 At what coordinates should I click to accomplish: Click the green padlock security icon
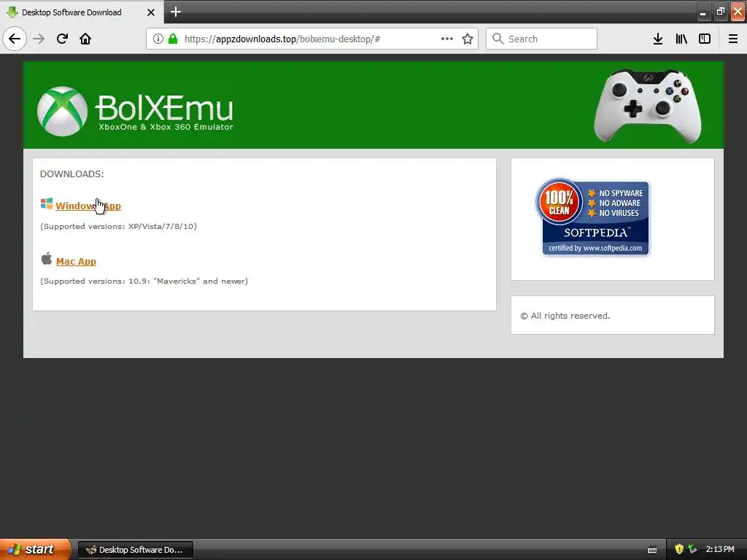173,39
